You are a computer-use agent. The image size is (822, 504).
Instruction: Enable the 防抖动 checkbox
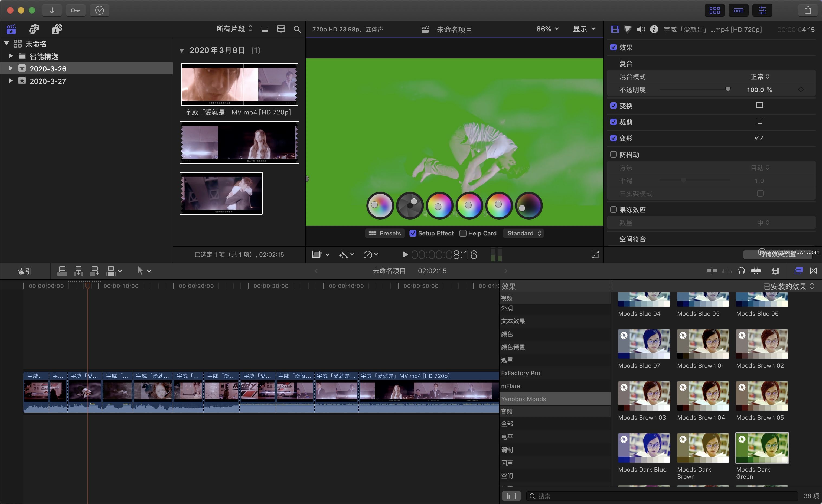point(614,154)
